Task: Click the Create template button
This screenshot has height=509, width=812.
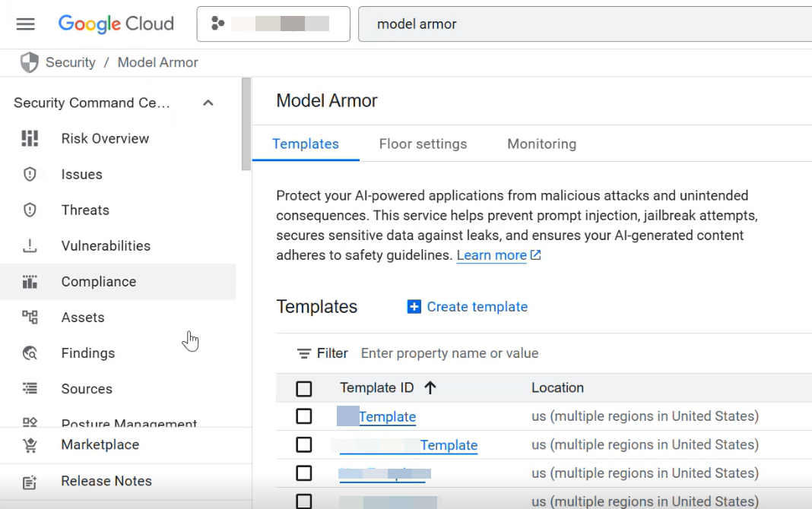Action: [x=468, y=307]
